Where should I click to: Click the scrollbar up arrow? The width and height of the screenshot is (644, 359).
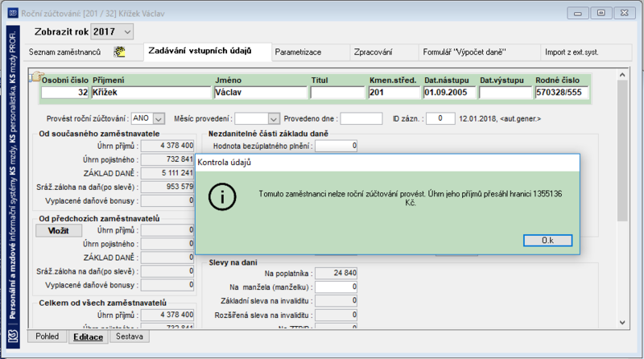coord(622,75)
